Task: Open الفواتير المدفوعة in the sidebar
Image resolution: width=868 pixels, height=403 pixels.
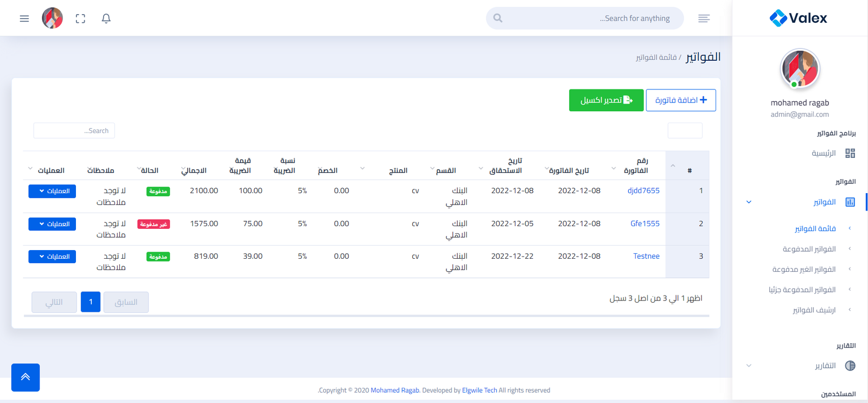Action: coord(809,249)
